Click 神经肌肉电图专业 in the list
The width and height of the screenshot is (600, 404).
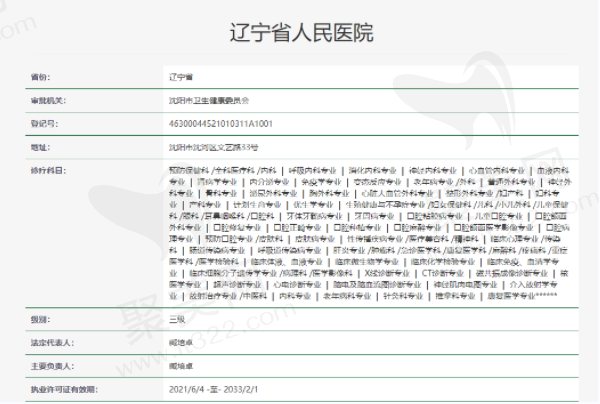point(465,285)
